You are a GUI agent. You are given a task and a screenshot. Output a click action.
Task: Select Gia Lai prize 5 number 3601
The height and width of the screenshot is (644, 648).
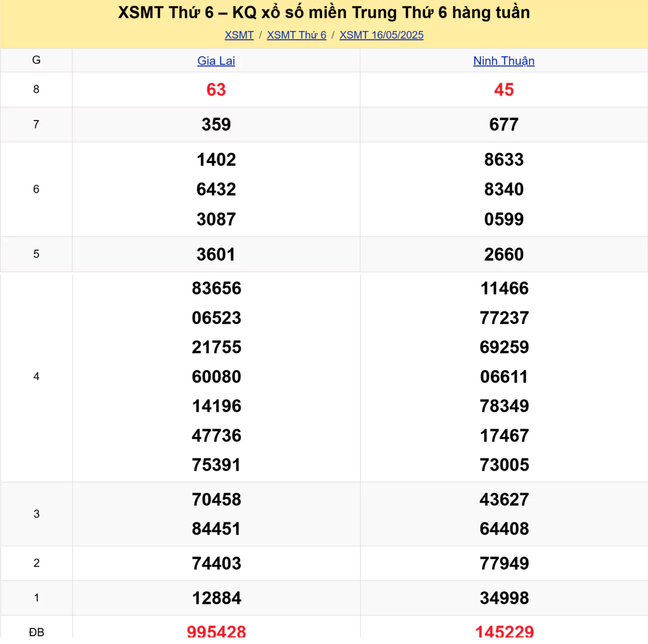(216, 254)
